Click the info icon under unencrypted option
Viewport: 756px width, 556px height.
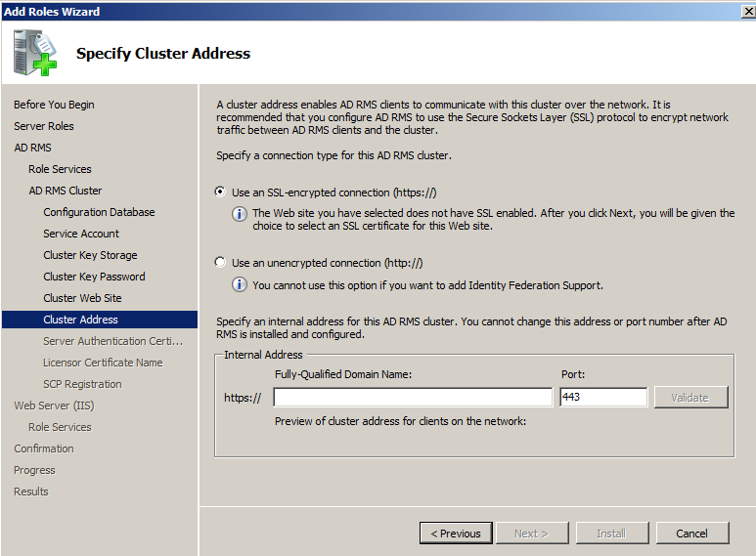(239, 284)
